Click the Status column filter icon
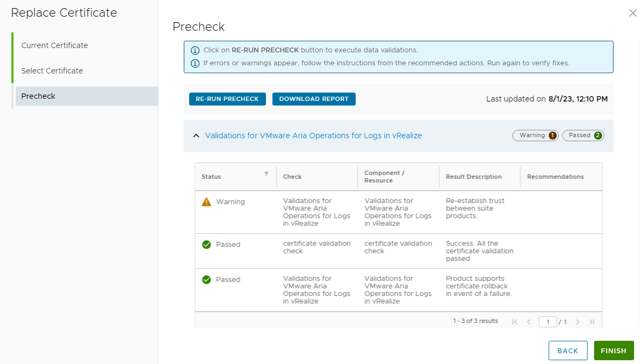 [266, 174]
